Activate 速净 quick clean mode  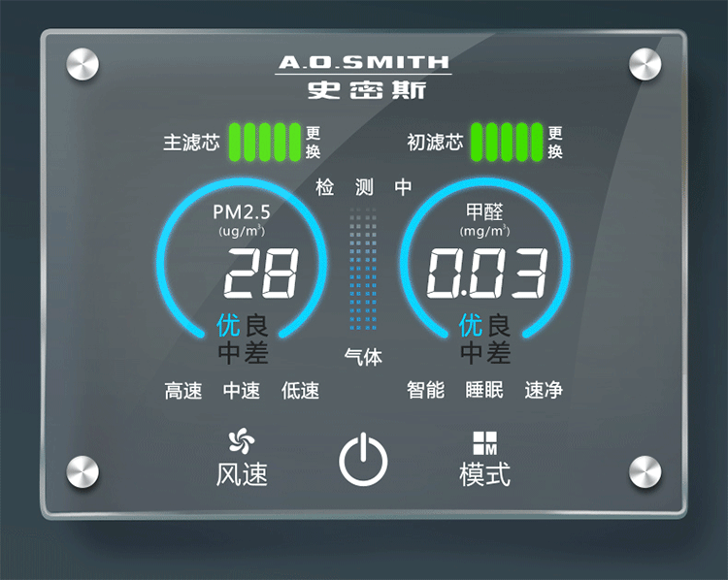pyautogui.click(x=544, y=390)
